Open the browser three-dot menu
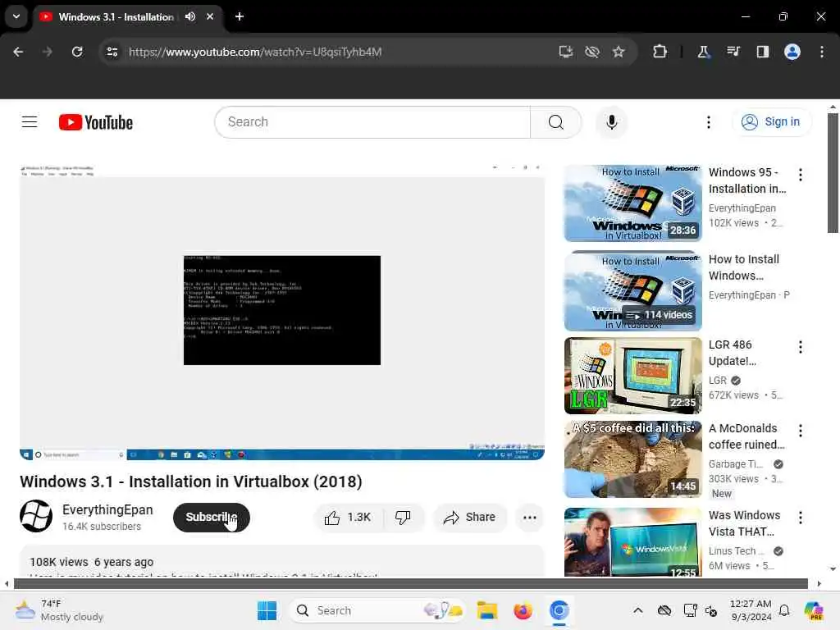840x630 pixels. pos(822,52)
